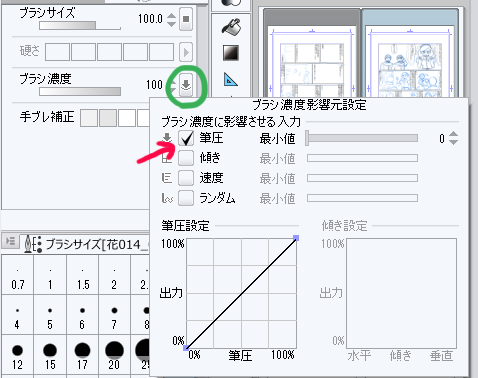Open brush size dynamics settings button
This screenshot has width=478, height=378.
coord(186,19)
